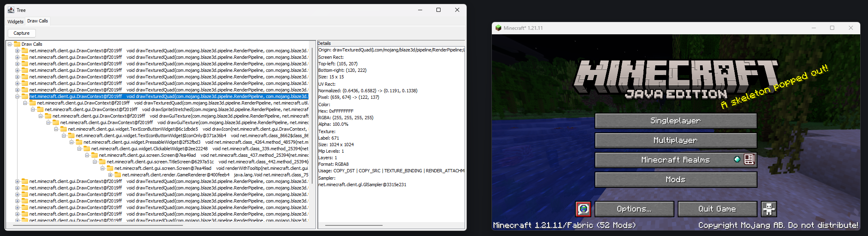
Task: Open Minecraft Options... button
Action: [x=634, y=209]
